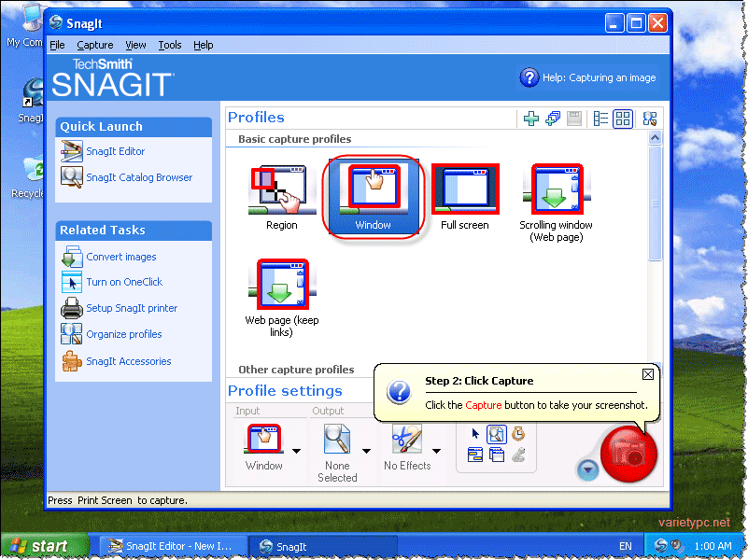Open the Tools menu
This screenshot has height=560, width=748.
coord(170,46)
